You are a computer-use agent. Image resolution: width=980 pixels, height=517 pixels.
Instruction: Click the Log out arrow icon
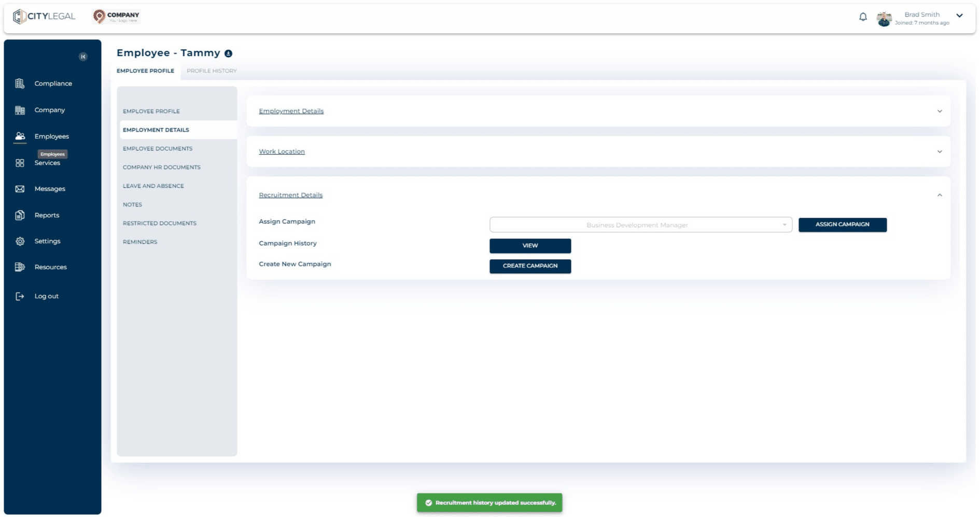20,296
